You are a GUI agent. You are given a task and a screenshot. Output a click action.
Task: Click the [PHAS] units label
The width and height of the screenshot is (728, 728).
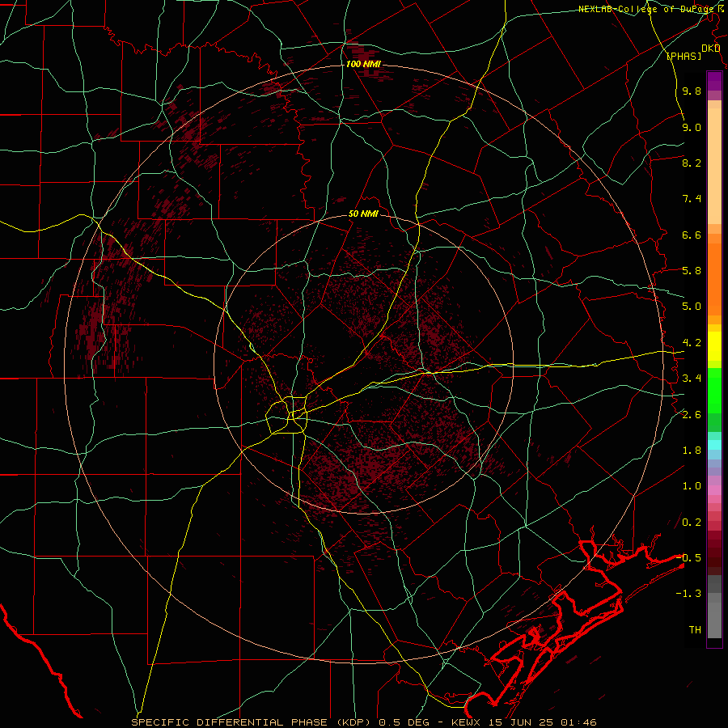pos(684,56)
